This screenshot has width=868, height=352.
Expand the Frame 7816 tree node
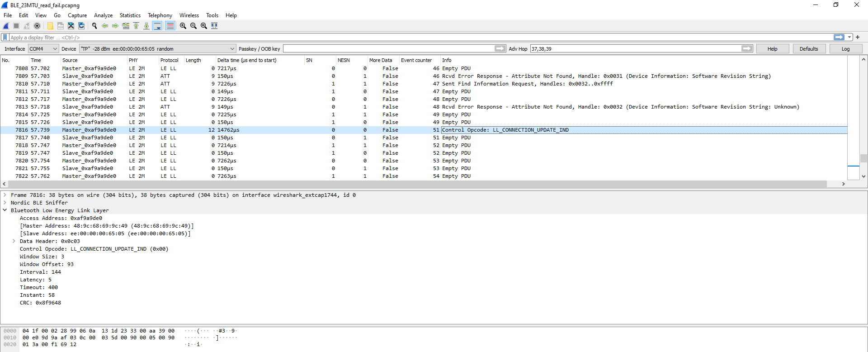pos(5,195)
